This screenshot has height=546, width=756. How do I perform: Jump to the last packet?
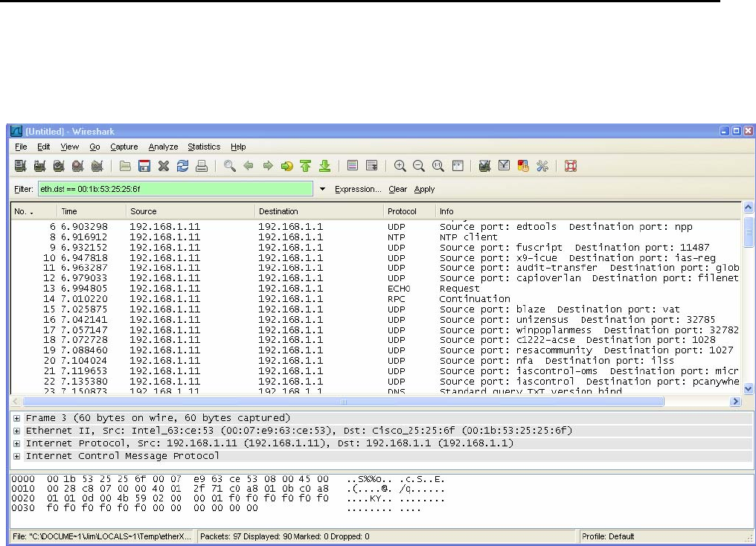[x=325, y=167]
